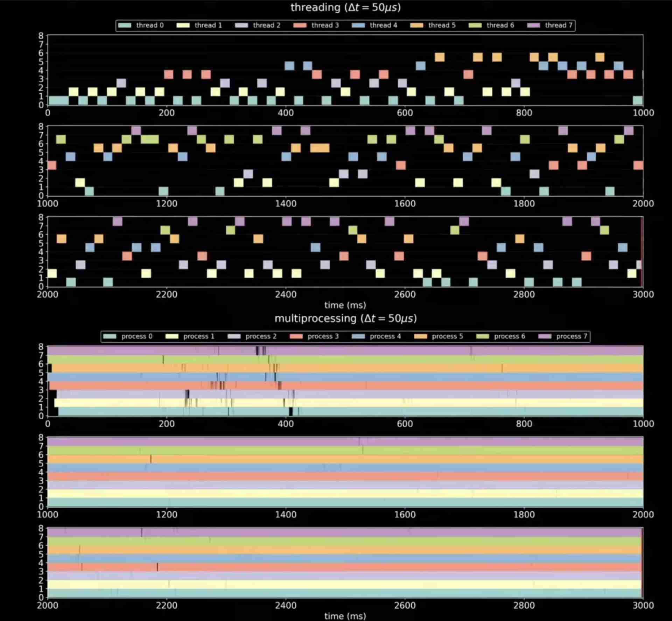Select the 'process 4' legend label text
The height and width of the screenshot is (621, 672).
385,336
